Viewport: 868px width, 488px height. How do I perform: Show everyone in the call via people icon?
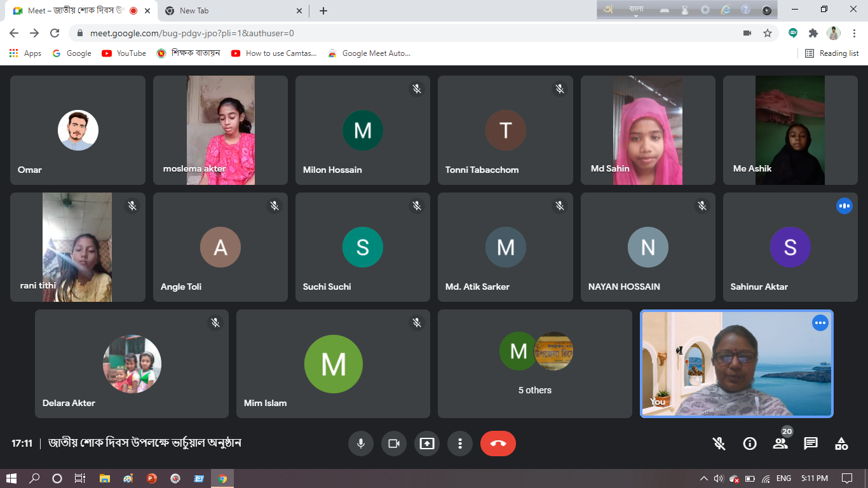point(780,444)
